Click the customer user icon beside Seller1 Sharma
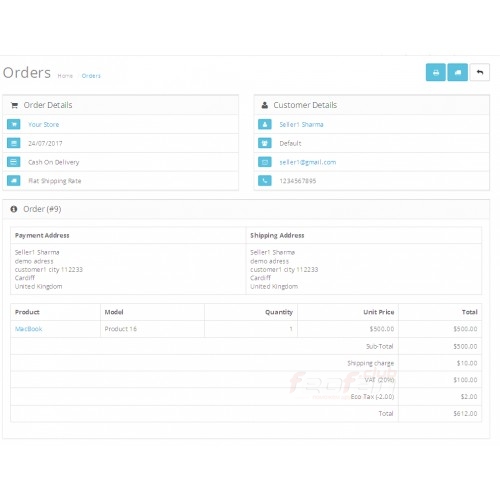The width and height of the screenshot is (500, 500). [265, 124]
